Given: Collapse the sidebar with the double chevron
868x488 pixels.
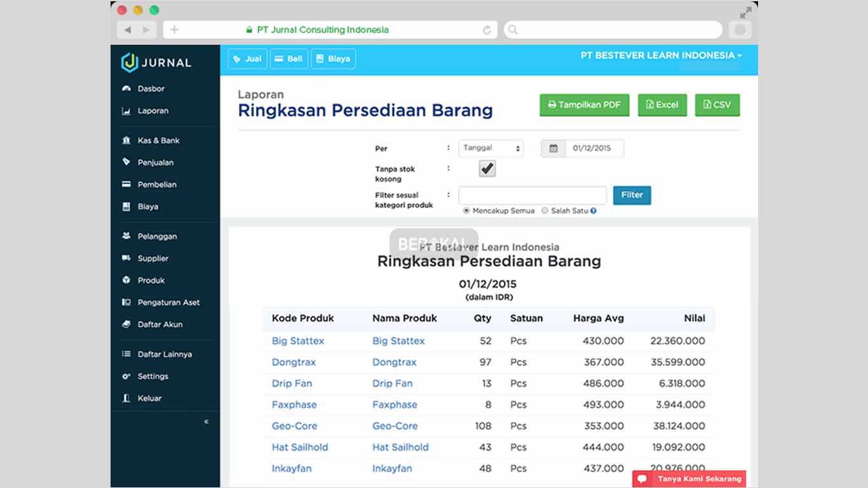Looking at the screenshot, I should pyautogui.click(x=206, y=422).
